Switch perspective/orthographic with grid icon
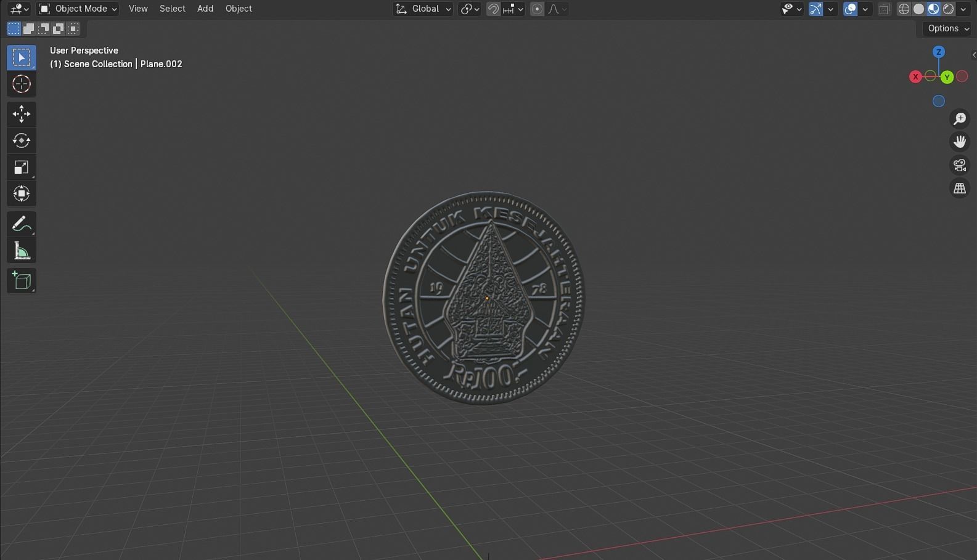Viewport: 977px width, 560px height. click(x=960, y=189)
